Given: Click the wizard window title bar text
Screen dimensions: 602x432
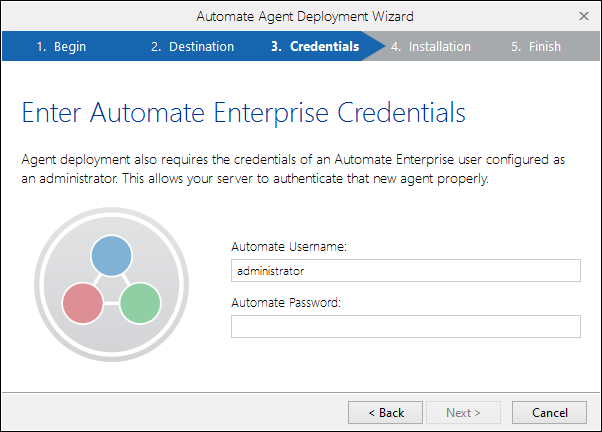Looking at the screenshot, I should point(304,16).
